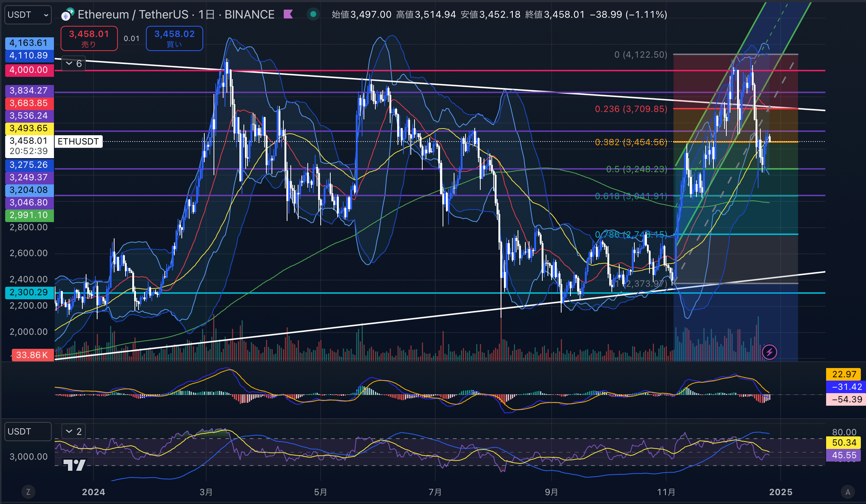The width and height of the screenshot is (866, 504).
Task: Click the 高値3,514.94 high value
Action: tap(426, 14)
